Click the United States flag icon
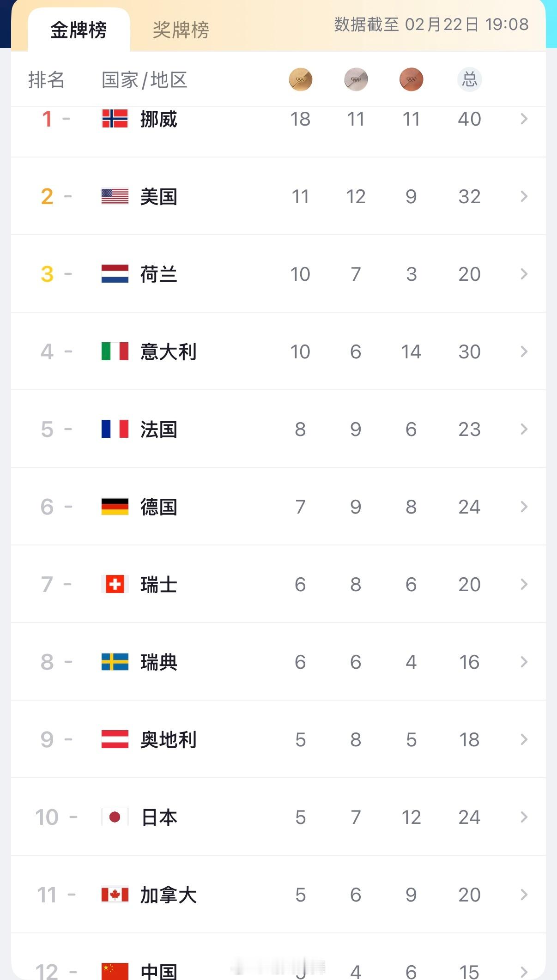The height and width of the screenshot is (980, 557). [115, 196]
